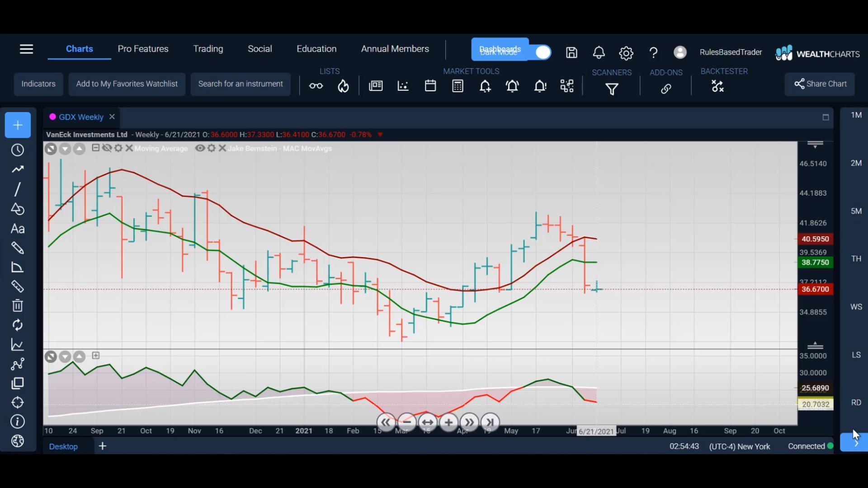
Task: Open the info circle icon
Action: [x=18, y=422]
